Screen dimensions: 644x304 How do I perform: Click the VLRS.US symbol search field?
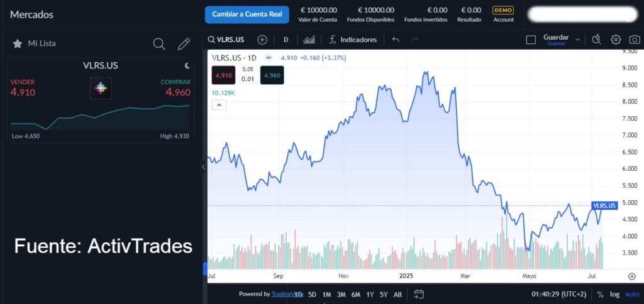pos(227,40)
